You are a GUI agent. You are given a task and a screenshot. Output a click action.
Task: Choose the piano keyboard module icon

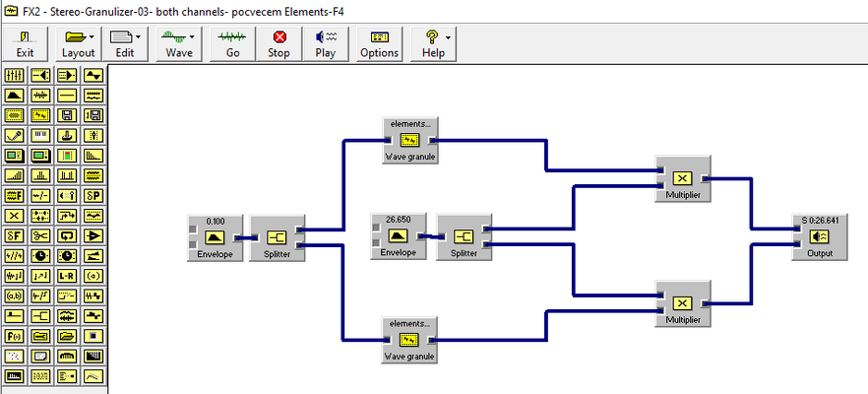click(x=40, y=135)
